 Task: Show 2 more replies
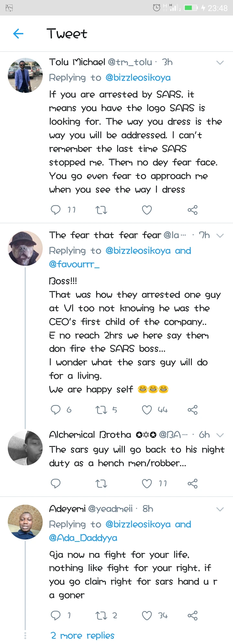(x=83, y=636)
